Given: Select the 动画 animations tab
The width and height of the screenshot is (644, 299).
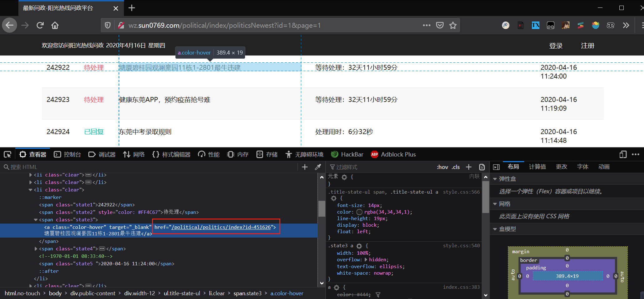Looking at the screenshot, I should [x=604, y=167].
